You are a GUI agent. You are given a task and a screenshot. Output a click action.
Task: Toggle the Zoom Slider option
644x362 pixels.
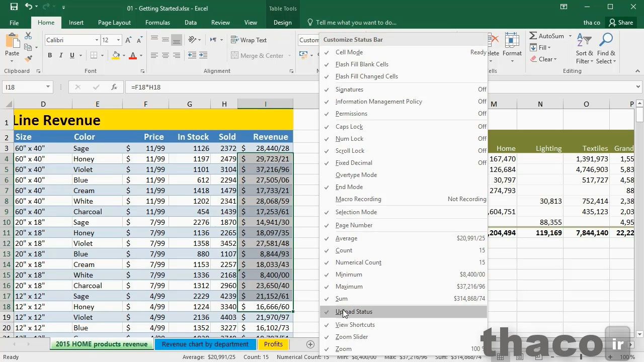tap(404, 337)
